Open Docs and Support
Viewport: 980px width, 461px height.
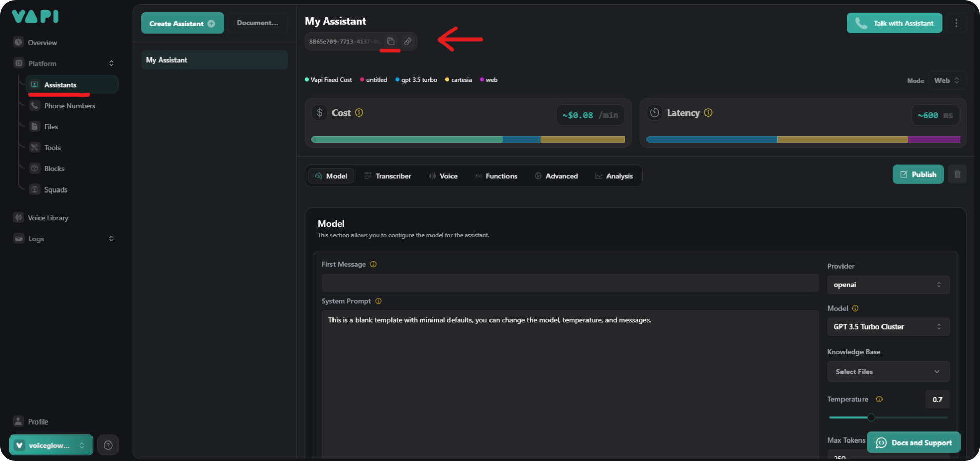[913, 443]
